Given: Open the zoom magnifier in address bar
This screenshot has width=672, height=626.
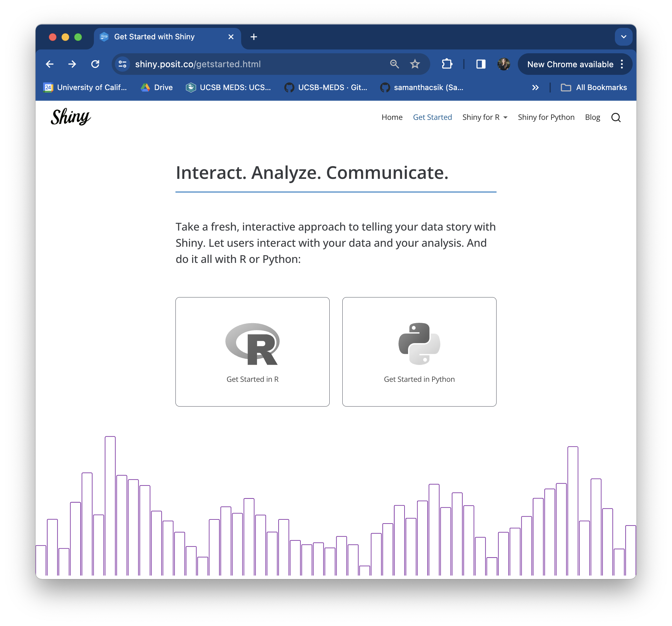Looking at the screenshot, I should tap(394, 64).
